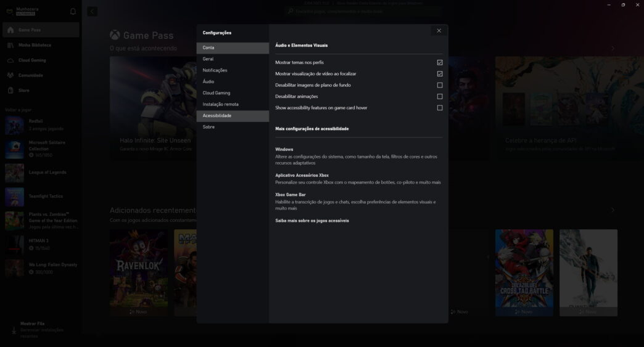Open HITMAN 3 in the recent list
Screen dimensions: 644x347
41,245
